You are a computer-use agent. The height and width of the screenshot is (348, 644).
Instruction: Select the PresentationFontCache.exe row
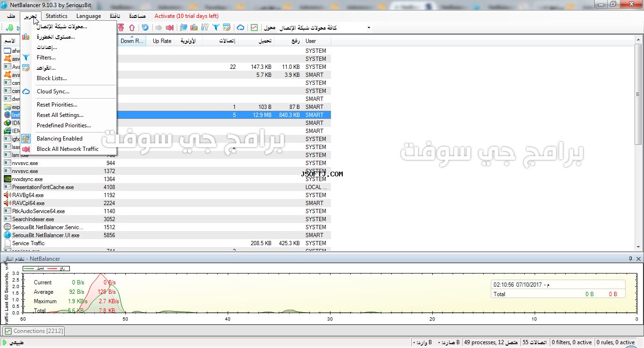point(166,187)
